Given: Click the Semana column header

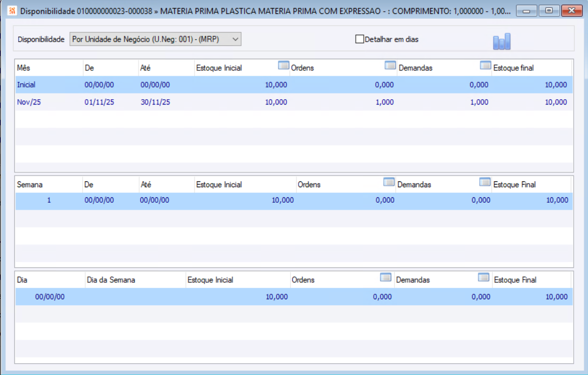Looking at the screenshot, I should point(49,185).
